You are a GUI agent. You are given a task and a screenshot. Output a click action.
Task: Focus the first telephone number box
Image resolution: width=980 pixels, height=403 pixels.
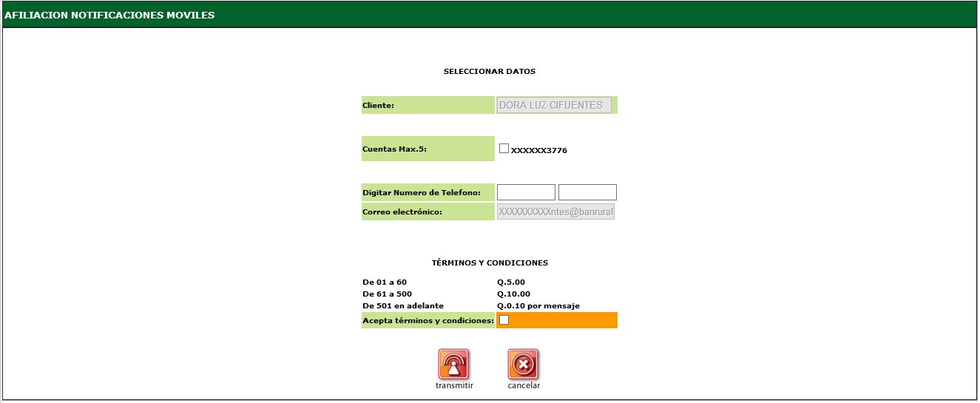coord(526,192)
